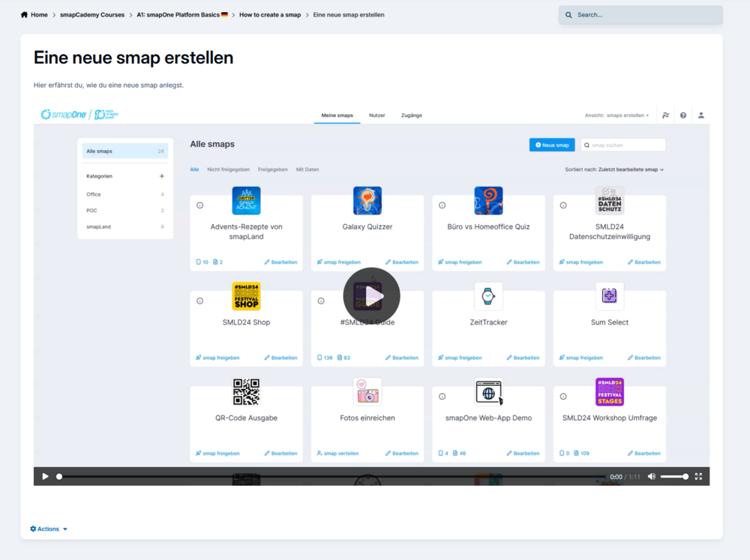Select the Alle filter tab

194,169
